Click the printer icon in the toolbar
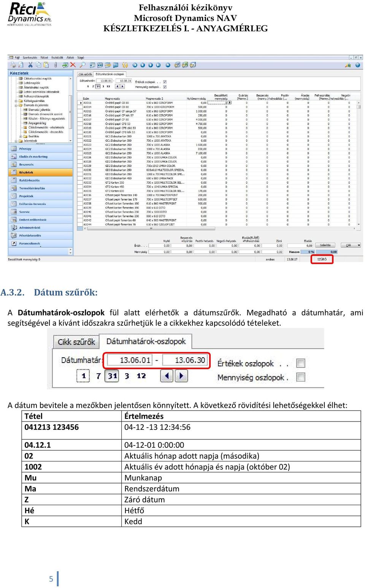Screen dimensions: 365x588 (13, 65)
